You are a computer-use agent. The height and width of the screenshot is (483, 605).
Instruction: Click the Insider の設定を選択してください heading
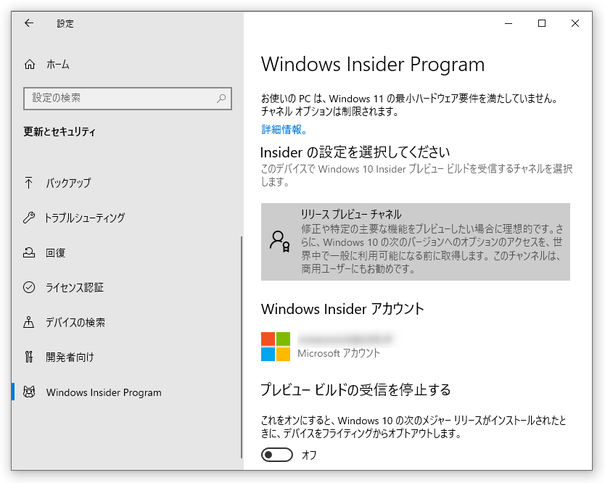click(355, 152)
